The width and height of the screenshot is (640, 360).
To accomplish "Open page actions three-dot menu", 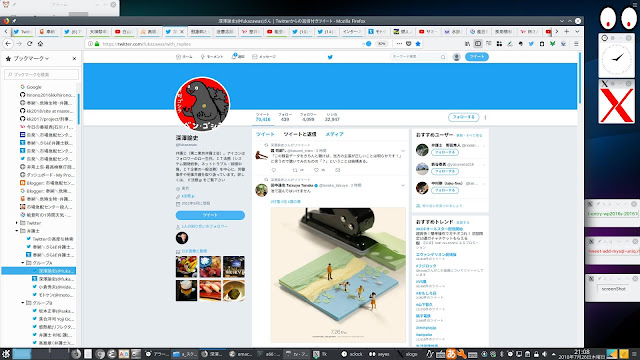I will [x=399, y=44].
